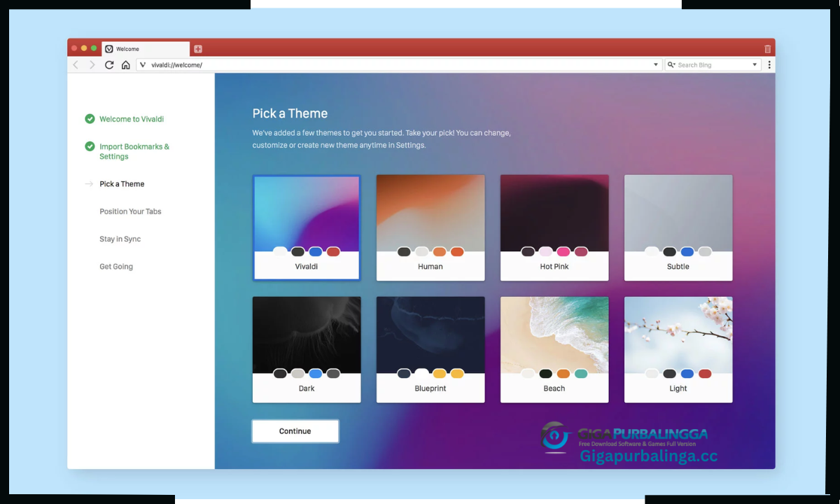Click the search magnifier icon
The width and height of the screenshot is (840, 504).
(x=671, y=65)
